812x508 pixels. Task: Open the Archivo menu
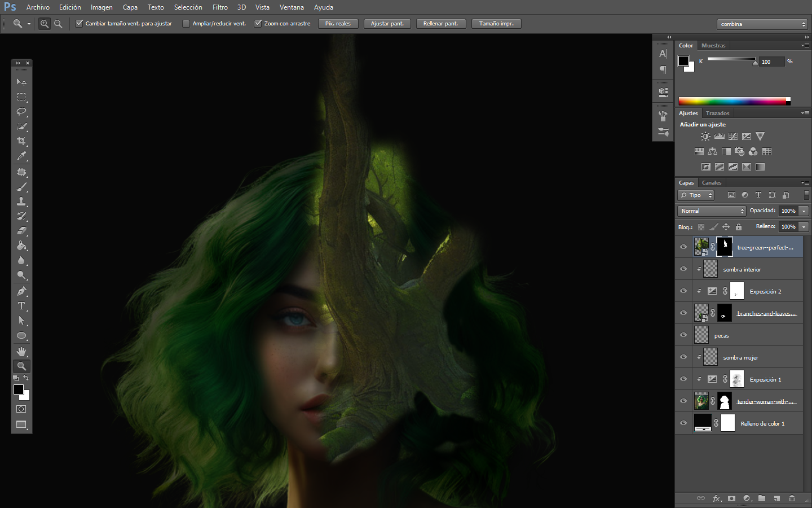pyautogui.click(x=38, y=7)
